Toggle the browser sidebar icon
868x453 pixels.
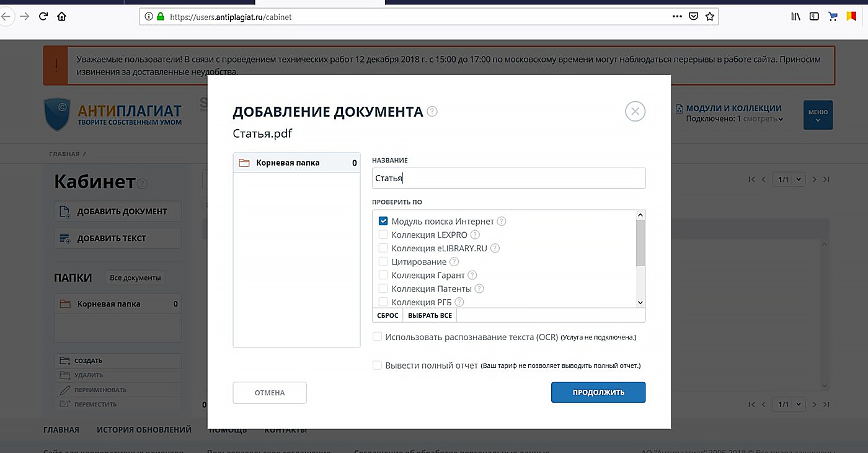814,17
